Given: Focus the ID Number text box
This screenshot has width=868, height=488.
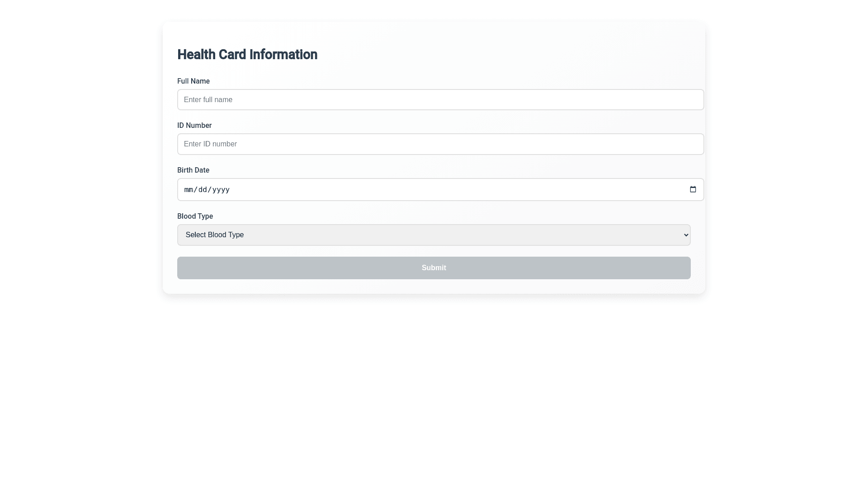Looking at the screenshot, I should 440,144.
